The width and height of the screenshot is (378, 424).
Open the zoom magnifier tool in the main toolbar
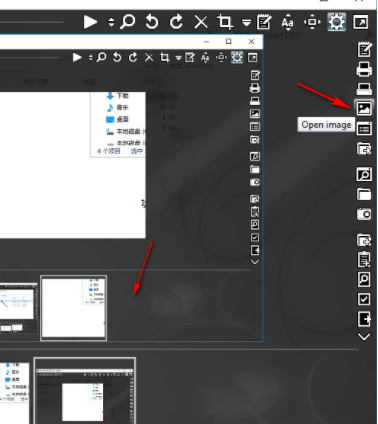coord(128,22)
